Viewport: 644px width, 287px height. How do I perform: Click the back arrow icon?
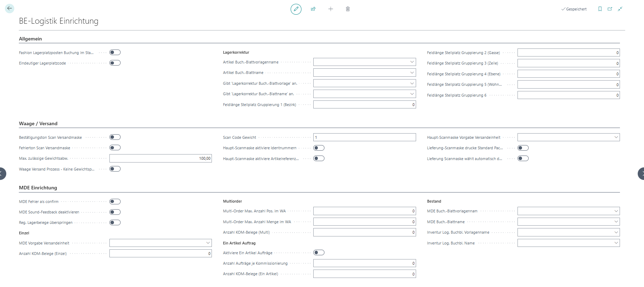point(9,8)
